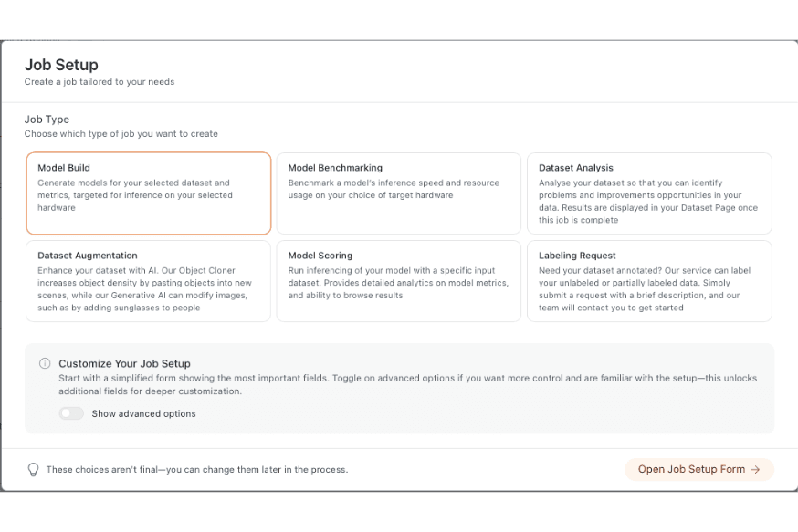Choose the Model Benchmarking job type card
Image resolution: width=798 pixels, height=532 pixels.
(399, 193)
